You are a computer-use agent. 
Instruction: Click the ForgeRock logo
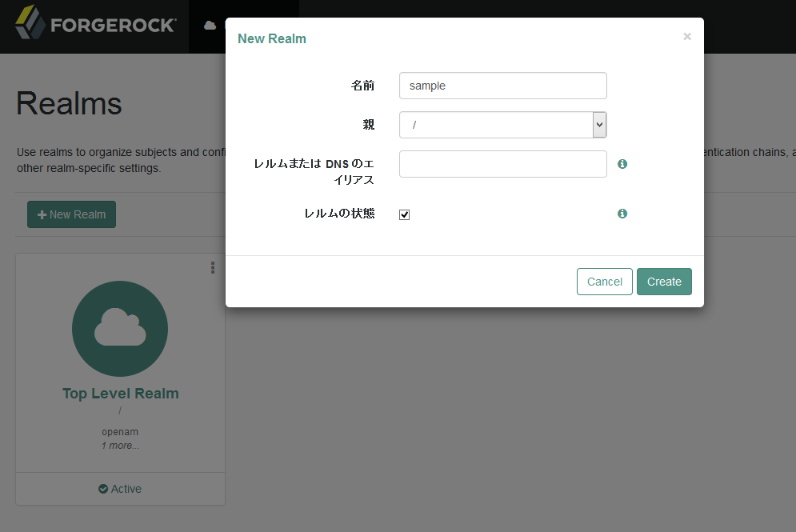tap(95, 25)
